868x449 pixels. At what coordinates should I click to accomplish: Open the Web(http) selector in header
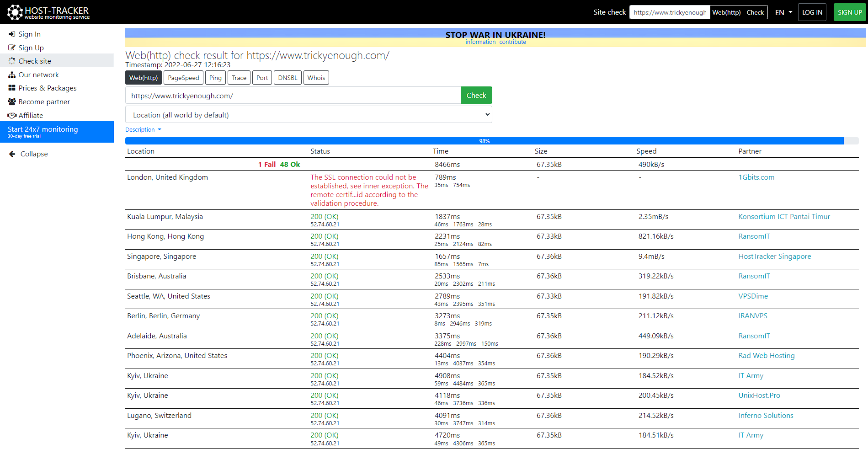click(726, 12)
